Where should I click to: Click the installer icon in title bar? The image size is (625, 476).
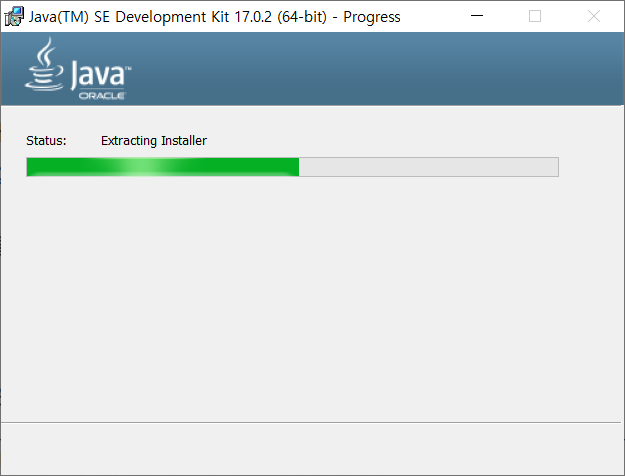(14, 16)
